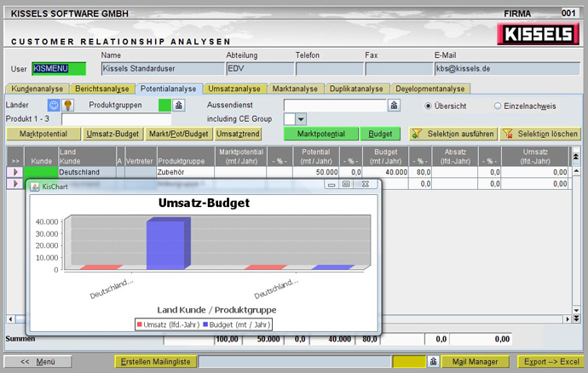Click the User field KISMENU
588x373 pixels.
point(59,69)
